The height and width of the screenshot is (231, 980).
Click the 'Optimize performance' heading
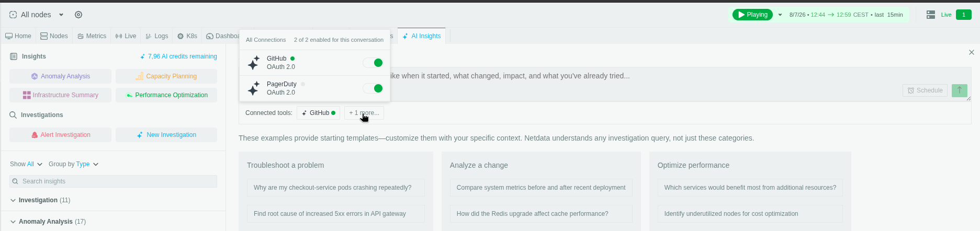[693, 165]
